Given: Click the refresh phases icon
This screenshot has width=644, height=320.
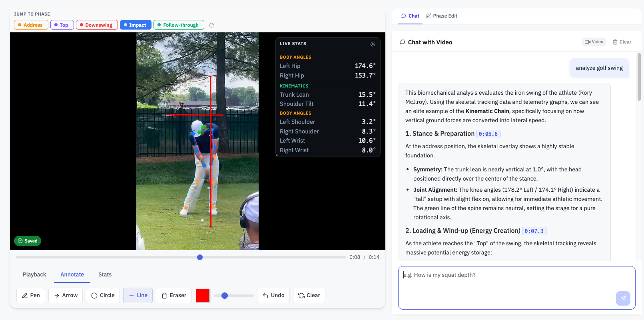Looking at the screenshot, I should [x=212, y=25].
